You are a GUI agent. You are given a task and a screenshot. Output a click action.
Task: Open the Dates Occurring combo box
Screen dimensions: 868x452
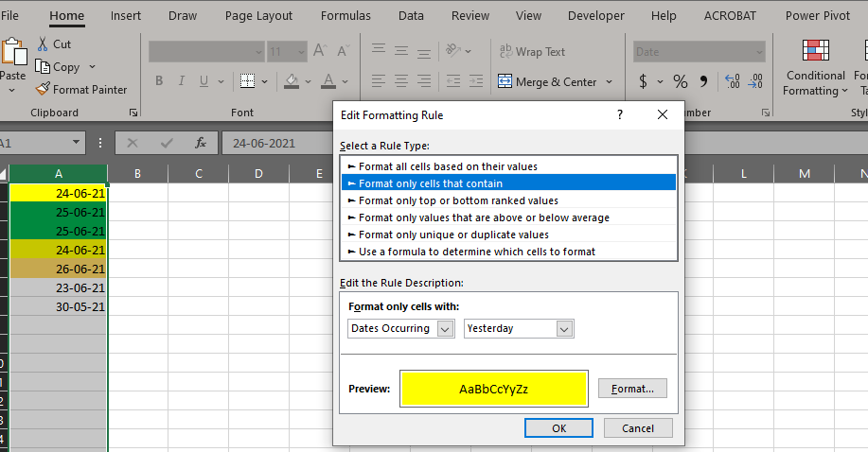point(401,329)
